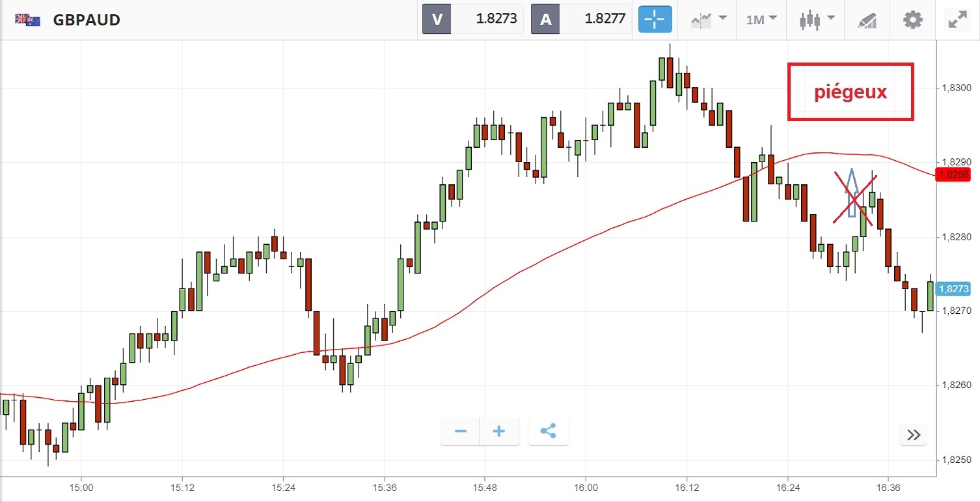This screenshot has width=980, height=502.
Task: Open the compare chart dropdown
Action: point(708,20)
